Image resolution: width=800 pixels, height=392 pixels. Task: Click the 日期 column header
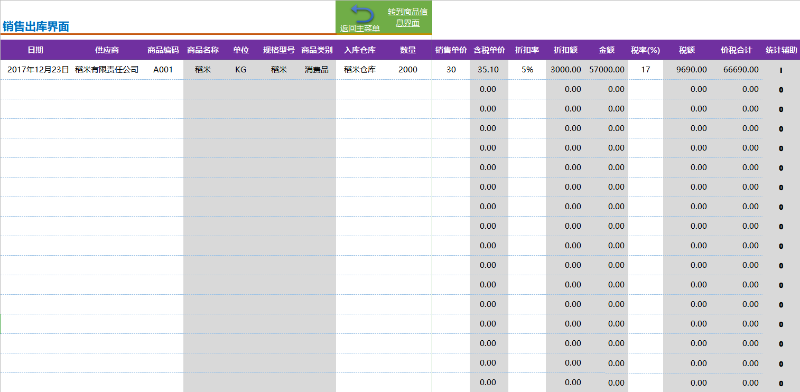pyautogui.click(x=35, y=50)
